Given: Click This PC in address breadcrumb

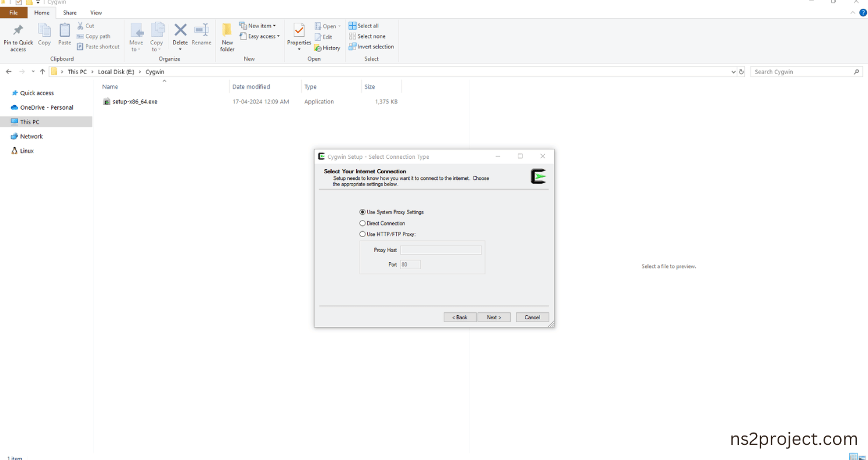Looking at the screenshot, I should coord(77,72).
